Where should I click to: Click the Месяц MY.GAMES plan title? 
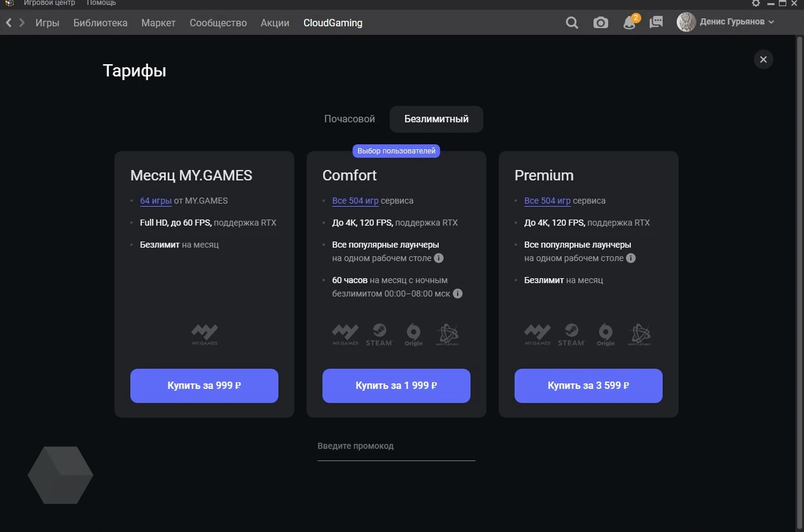pos(192,175)
